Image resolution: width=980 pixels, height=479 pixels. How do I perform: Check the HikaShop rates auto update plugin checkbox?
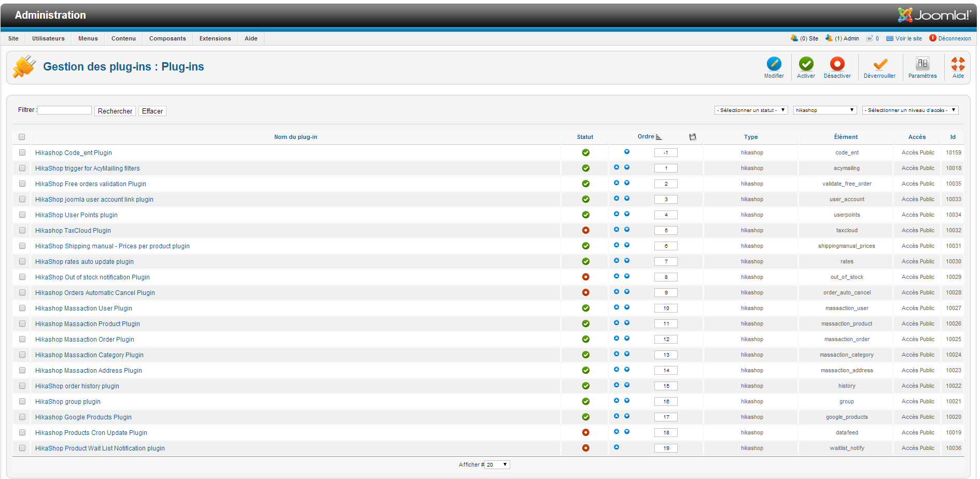tap(22, 261)
